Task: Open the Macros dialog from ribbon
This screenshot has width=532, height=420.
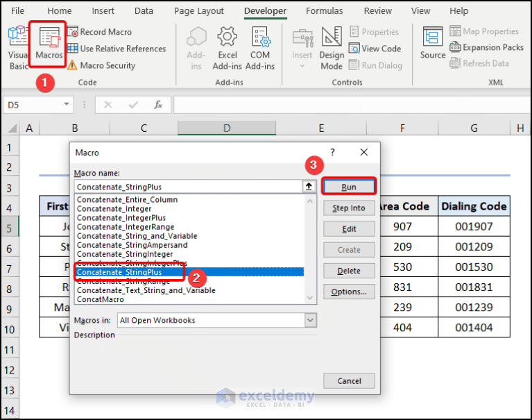Action: coord(49,44)
